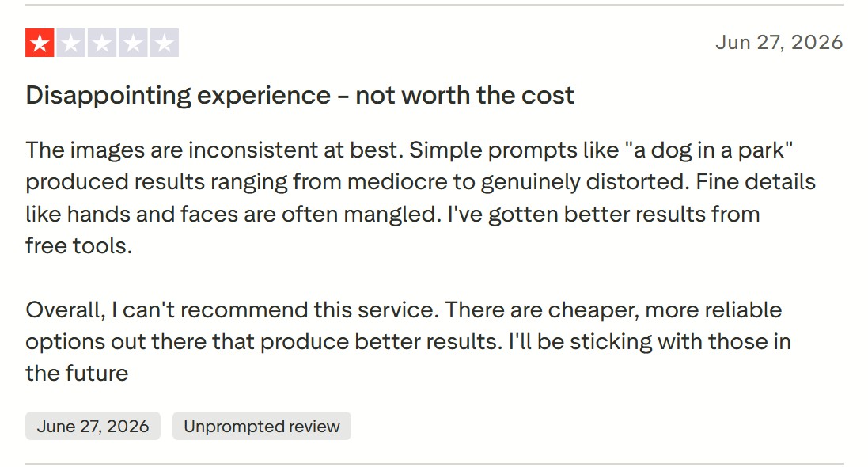Click 'not worth the cost' in the headline

465,95
